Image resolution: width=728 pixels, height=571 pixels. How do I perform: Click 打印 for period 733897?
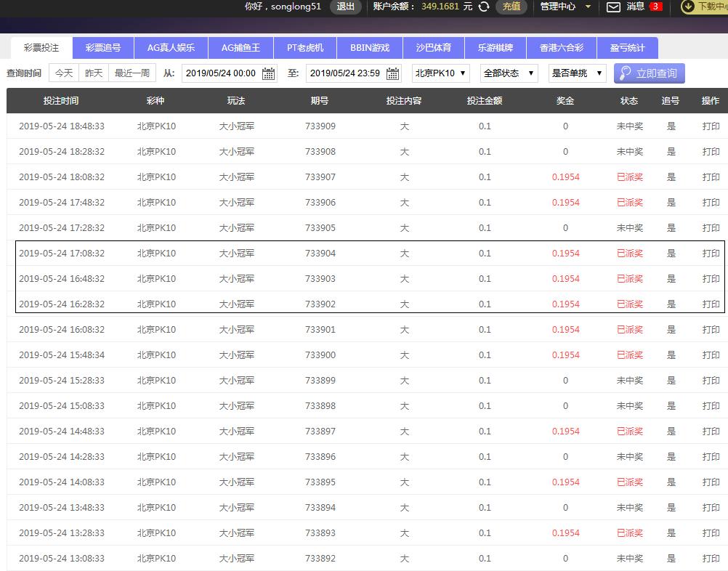click(x=711, y=432)
